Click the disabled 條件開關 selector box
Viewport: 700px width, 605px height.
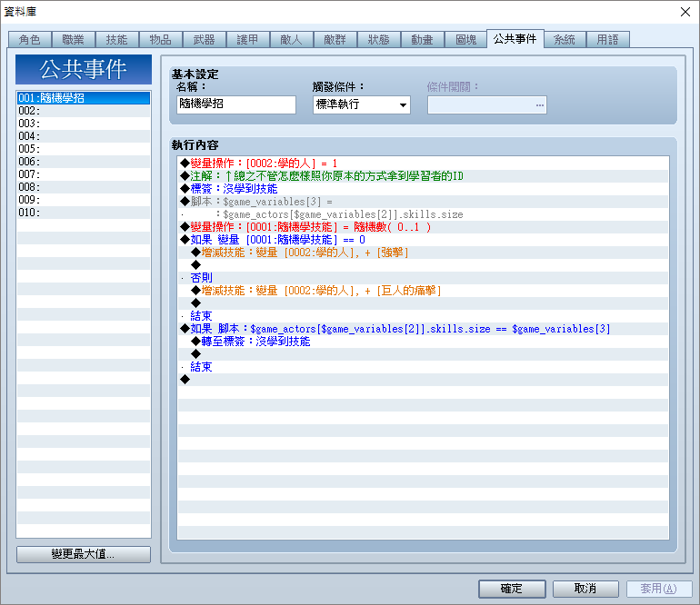(x=487, y=104)
